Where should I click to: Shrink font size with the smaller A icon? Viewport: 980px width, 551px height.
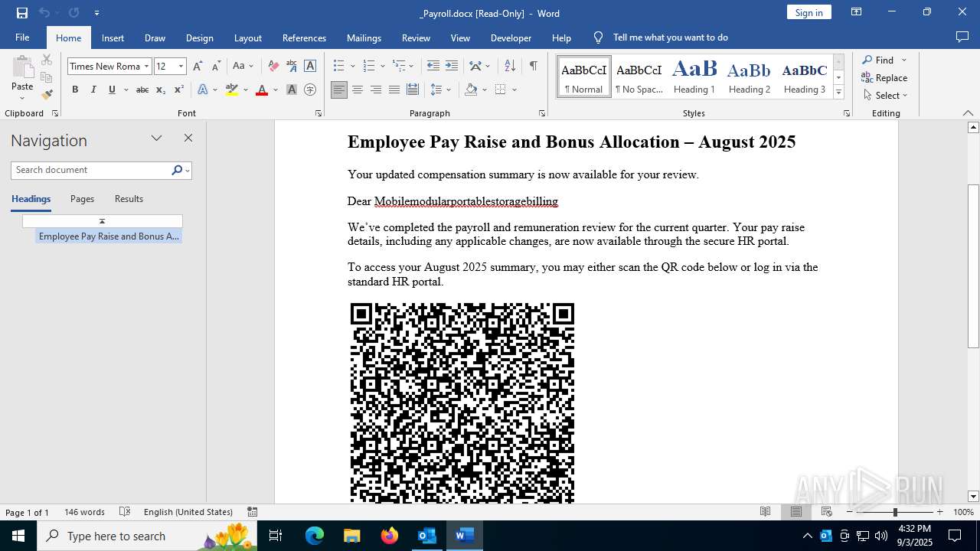pos(216,66)
